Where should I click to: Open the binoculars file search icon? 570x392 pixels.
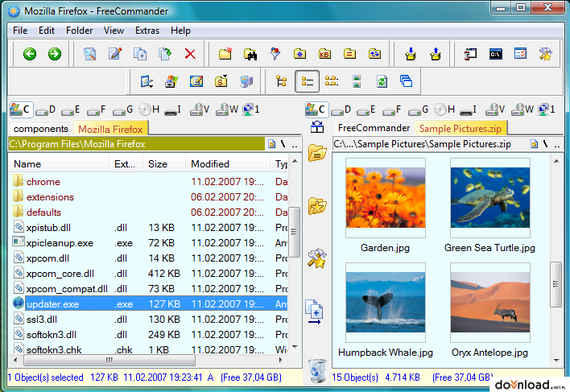[250, 54]
